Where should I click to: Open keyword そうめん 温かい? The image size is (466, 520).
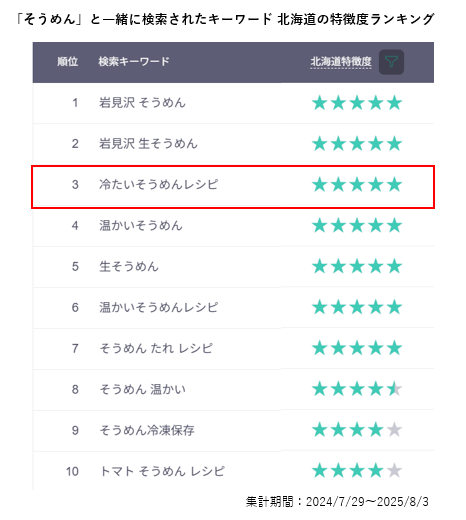(142, 389)
